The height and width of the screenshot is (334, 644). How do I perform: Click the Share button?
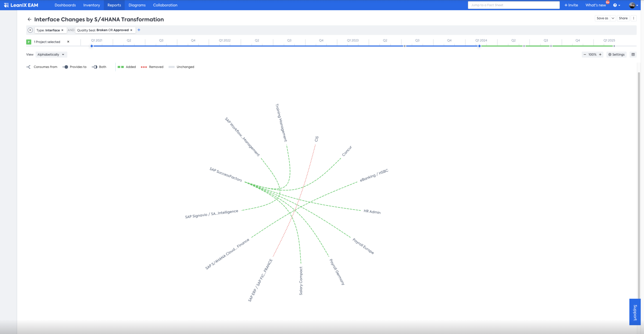[623, 18]
